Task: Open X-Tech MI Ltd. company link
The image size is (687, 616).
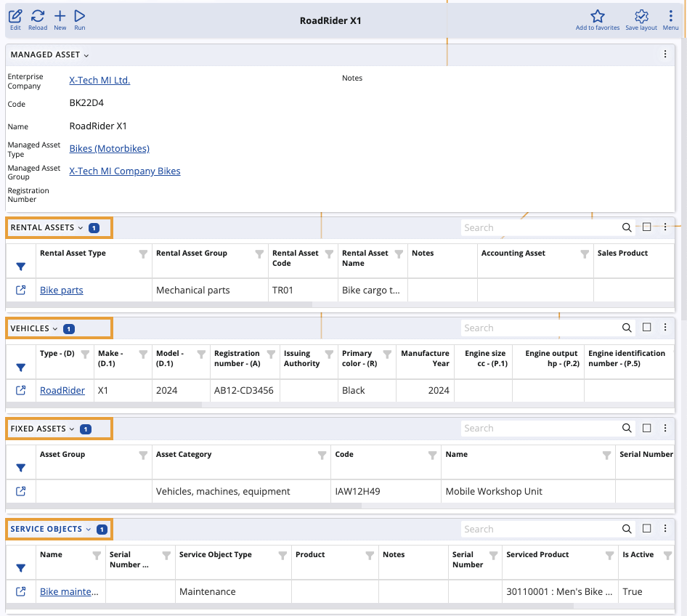Action: (x=99, y=80)
